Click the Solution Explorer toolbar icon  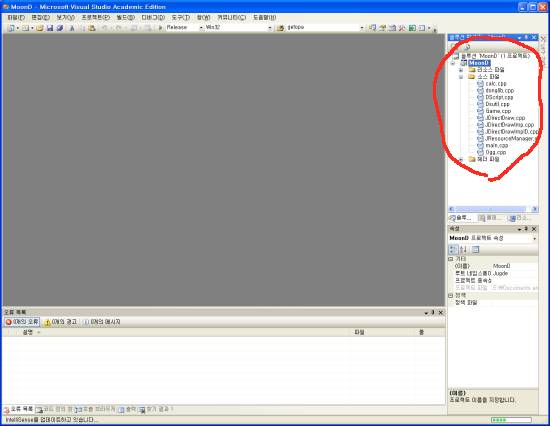click(373, 28)
